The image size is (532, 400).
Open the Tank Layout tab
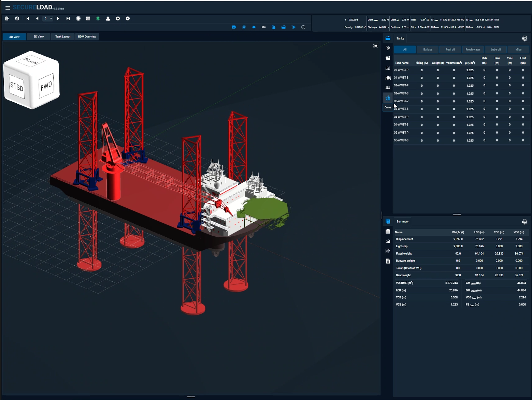pos(63,37)
